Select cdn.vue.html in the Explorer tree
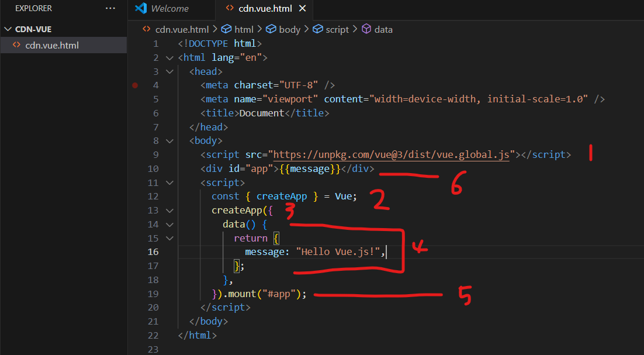This screenshot has height=355, width=644. pos(64,45)
